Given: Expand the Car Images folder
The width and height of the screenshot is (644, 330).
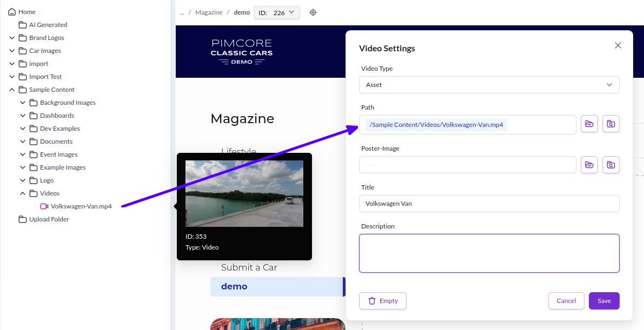Looking at the screenshot, I should pyautogui.click(x=12, y=51).
